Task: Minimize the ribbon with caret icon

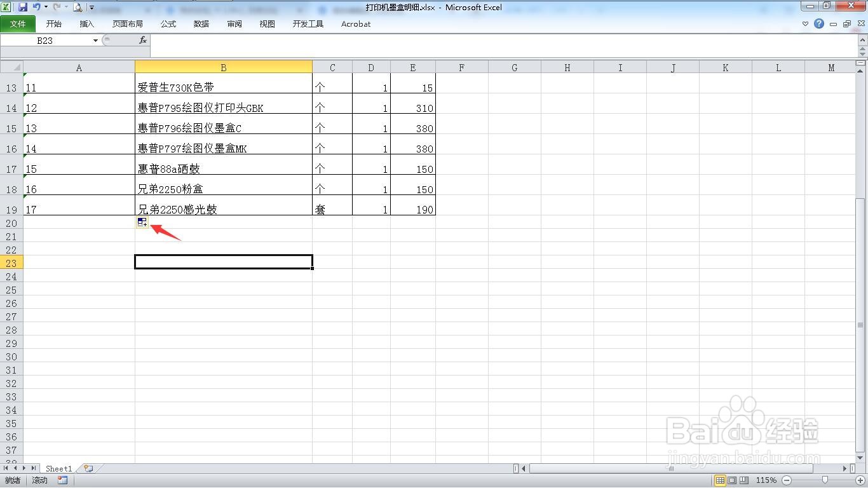Action: pos(805,24)
